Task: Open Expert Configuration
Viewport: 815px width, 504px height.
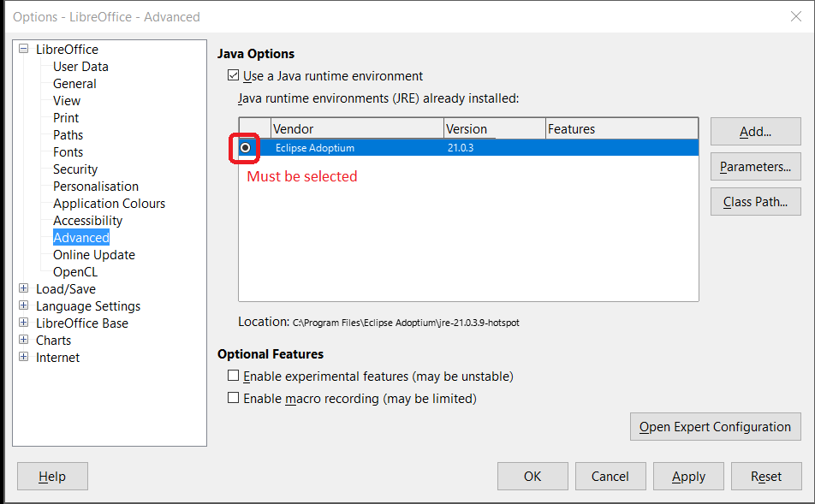Action: click(x=715, y=427)
